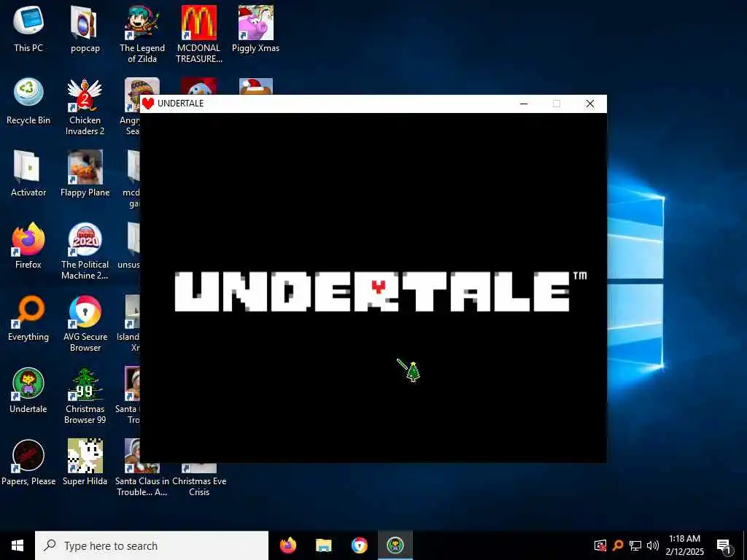Launch Piggly Xmas game shortcut

click(255, 28)
